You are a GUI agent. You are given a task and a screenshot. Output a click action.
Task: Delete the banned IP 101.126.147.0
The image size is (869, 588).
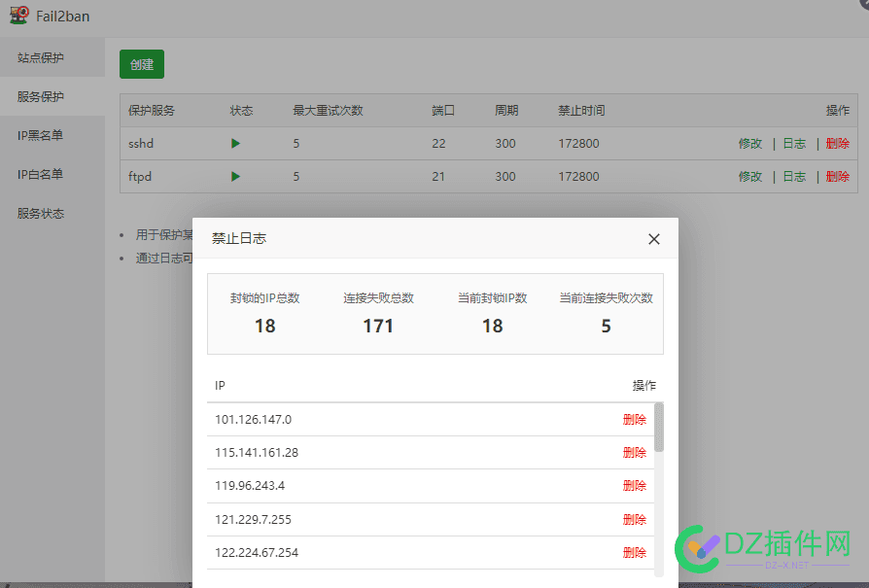tap(635, 419)
